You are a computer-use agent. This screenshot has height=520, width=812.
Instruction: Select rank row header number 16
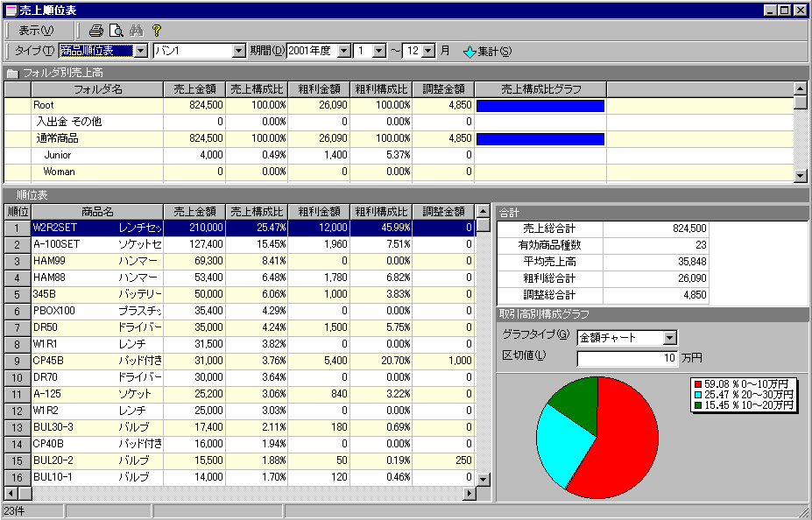[x=18, y=477]
